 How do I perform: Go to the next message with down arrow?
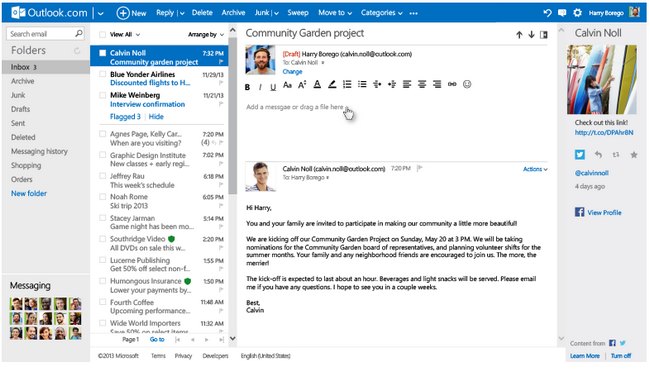click(531, 35)
